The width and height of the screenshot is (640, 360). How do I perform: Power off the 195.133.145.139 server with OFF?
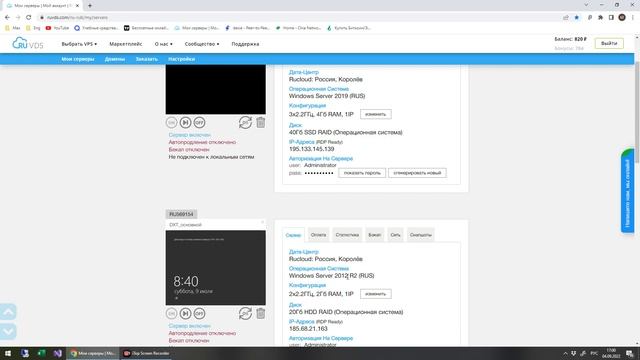[199, 122]
